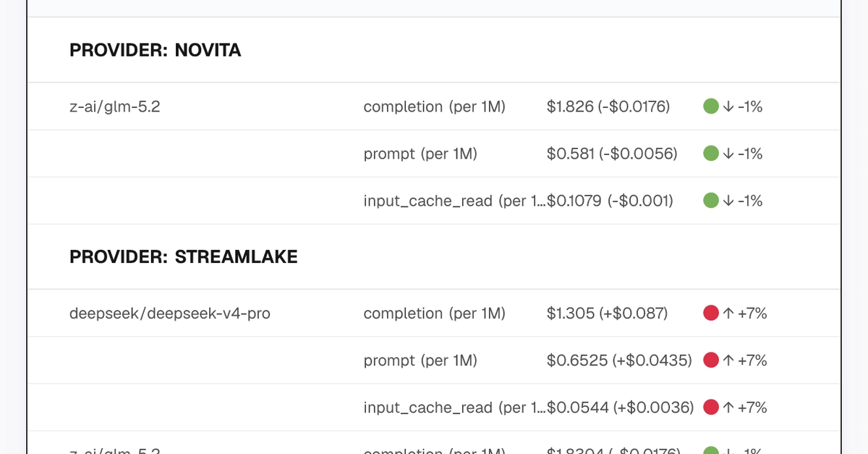This screenshot has height=454, width=868.
Task: Open z-ai/glm-5.2 model under Novita
Action: (x=114, y=106)
